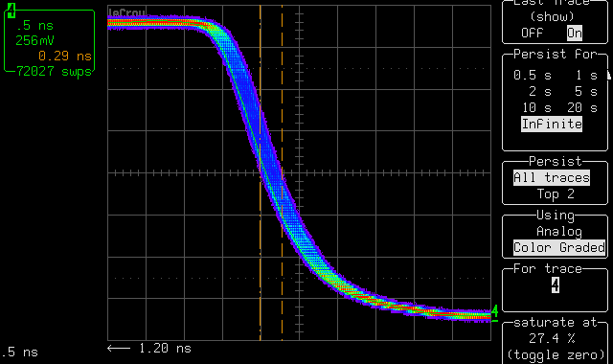Click the toggle zero label
Screen dimensions: 613x364
[556, 355]
